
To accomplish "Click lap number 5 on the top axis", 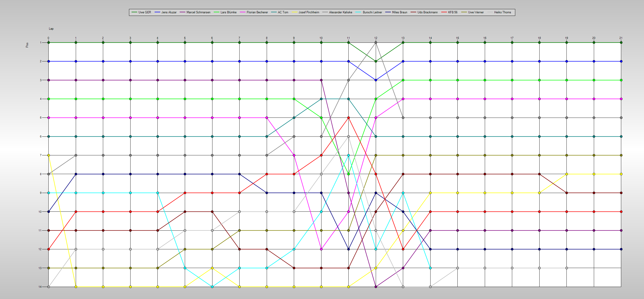I will pos(185,38).
